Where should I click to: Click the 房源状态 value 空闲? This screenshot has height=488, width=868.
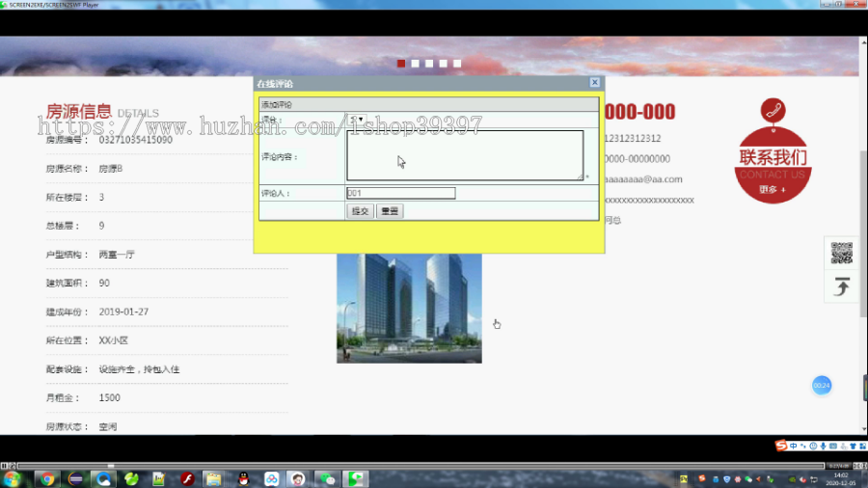108,426
